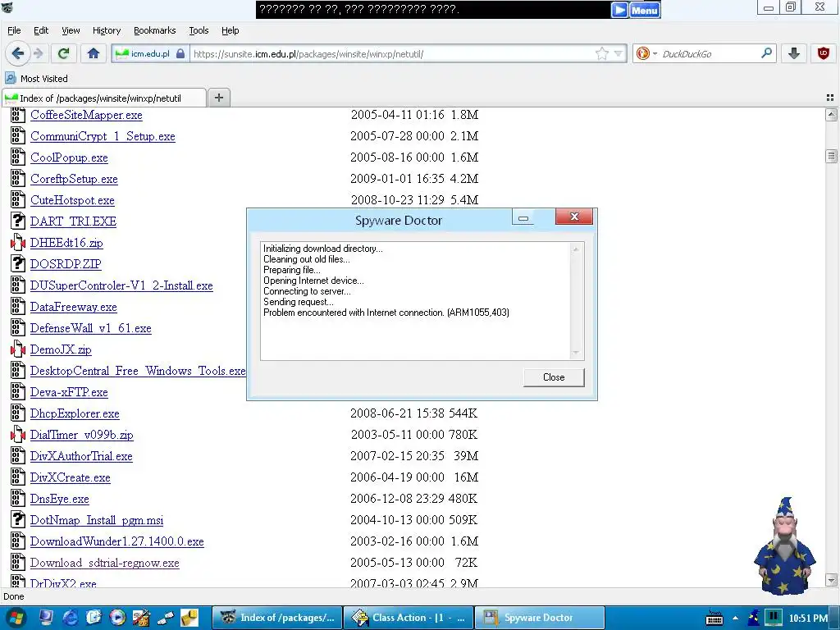Open the Edit menu
The width and height of the screenshot is (840, 630).
click(x=41, y=30)
